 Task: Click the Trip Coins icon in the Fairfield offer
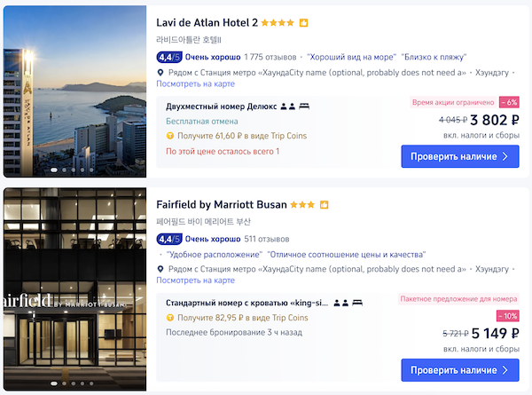(170, 318)
